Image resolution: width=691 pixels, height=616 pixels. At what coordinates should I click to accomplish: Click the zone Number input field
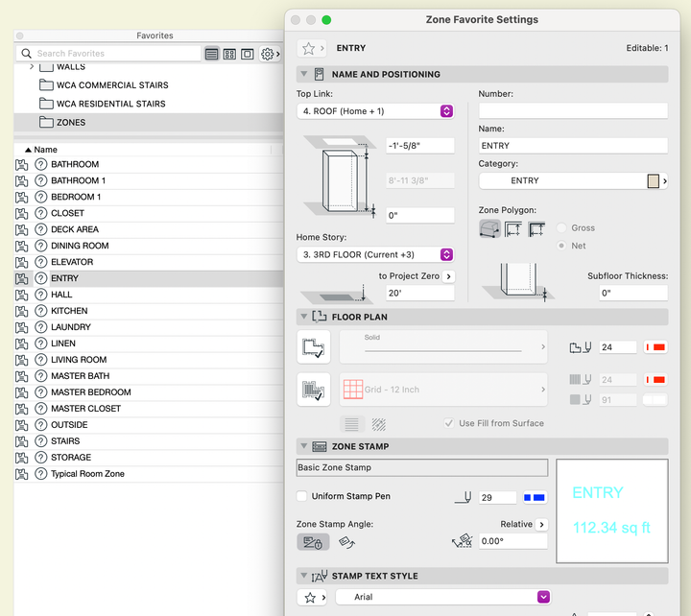573,110
